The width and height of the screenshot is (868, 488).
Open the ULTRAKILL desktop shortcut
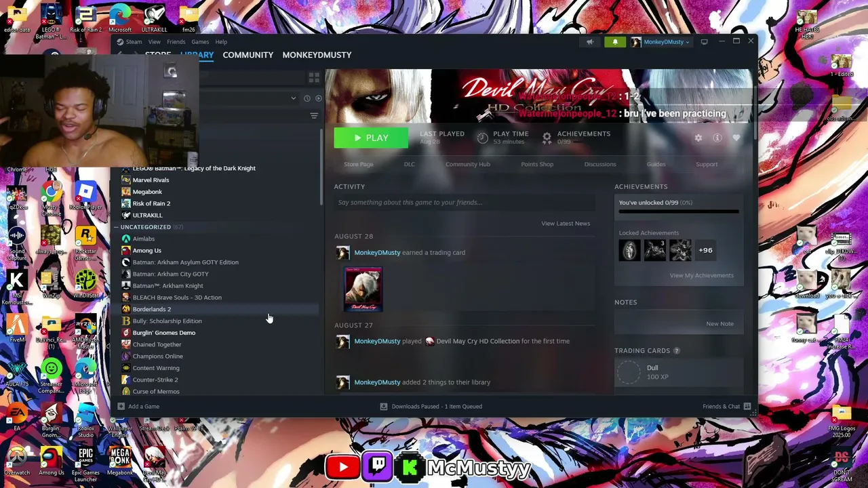[154, 19]
